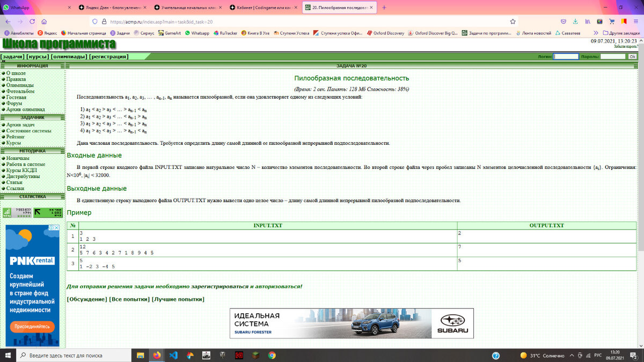Viewport: 644px width, 362px height.
Task: Open the Гостевая sidebar link
Action: [x=16, y=97]
